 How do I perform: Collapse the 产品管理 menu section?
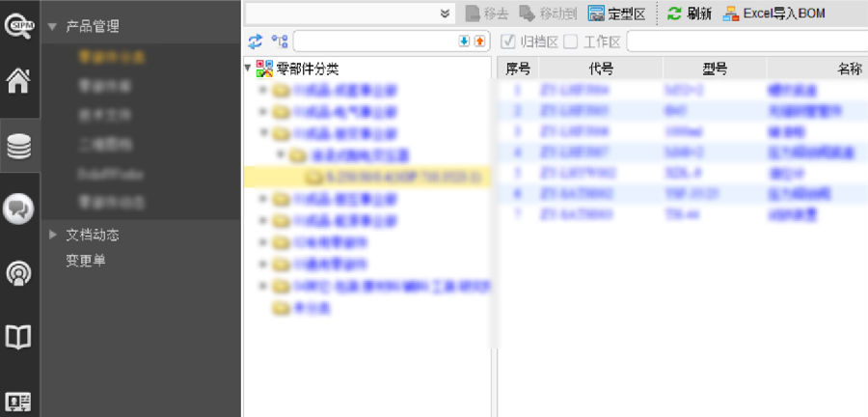pos(53,27)
